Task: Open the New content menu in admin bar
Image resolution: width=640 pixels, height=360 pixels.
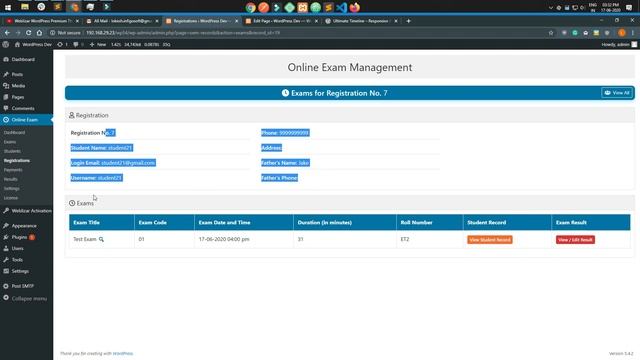Action: (98, 44)
